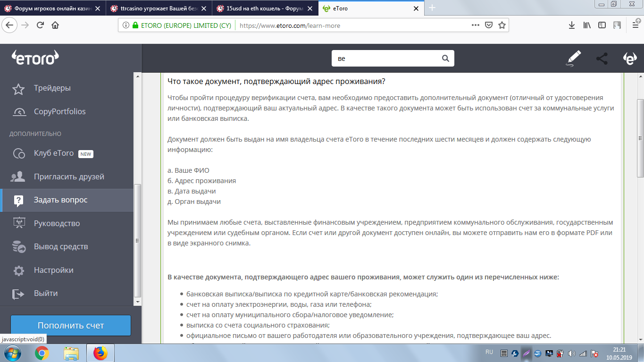The image size is (644, 362).
Task: Click the Firefox account avatar icon
Action: tap(617, 25)
